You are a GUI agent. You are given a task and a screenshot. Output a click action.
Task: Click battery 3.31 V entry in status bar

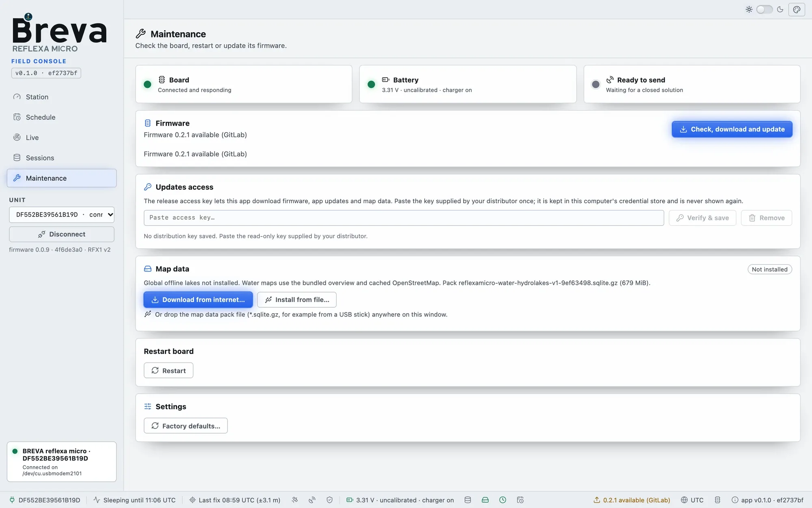pyautogui.click(x=400, y=500)
